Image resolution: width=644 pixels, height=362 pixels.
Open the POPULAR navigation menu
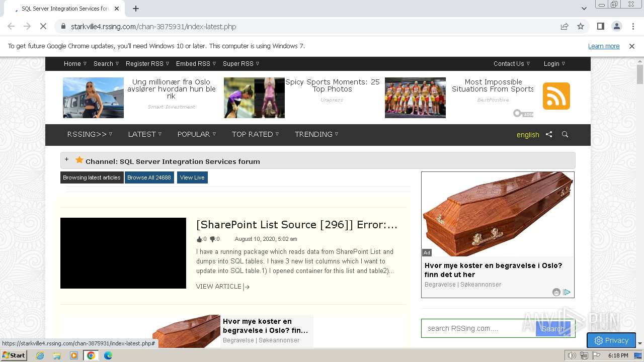tap(196, 134)
